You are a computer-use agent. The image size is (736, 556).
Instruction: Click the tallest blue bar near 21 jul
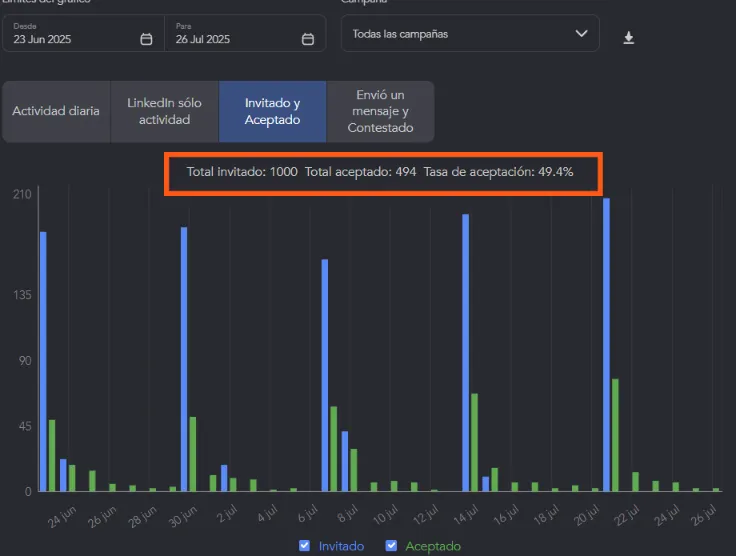click(606, 344)
